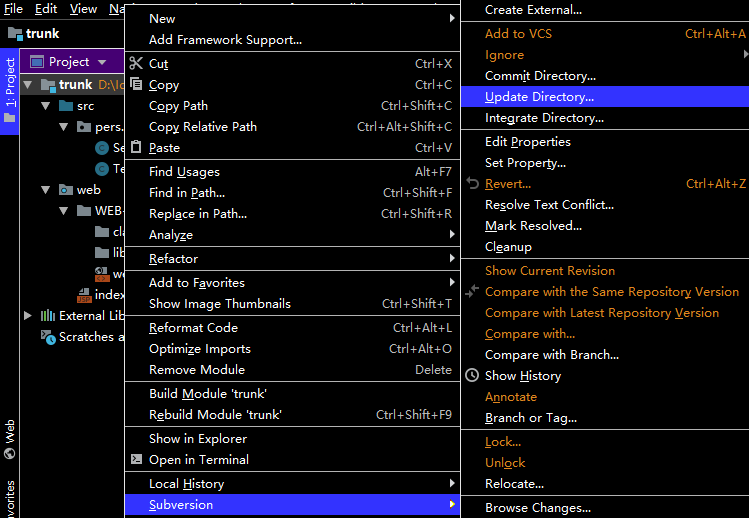This screenshot has width=749, height=518.
Task: Select Show Image Thumbnails entry
Action: click(292, 303)
